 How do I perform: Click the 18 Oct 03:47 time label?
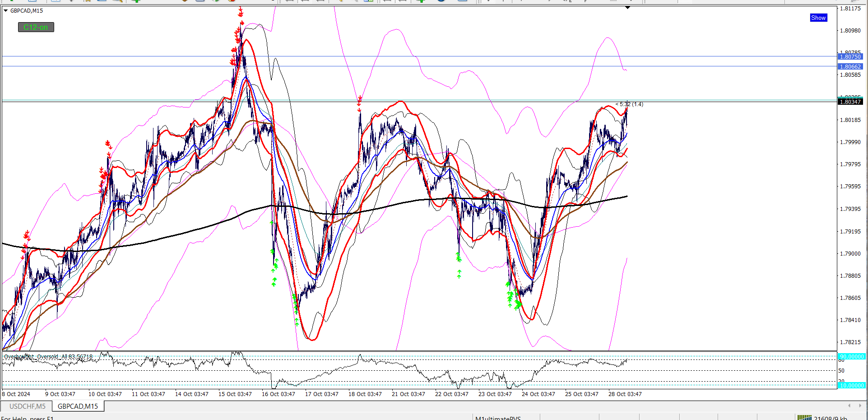(x=365, y=394)
